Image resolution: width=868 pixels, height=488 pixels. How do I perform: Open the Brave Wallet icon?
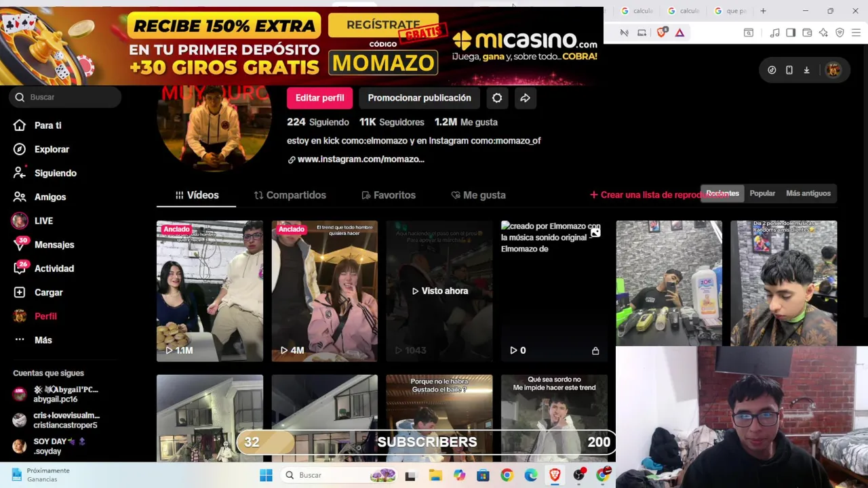pyautogui.click(x=807, y=33)
